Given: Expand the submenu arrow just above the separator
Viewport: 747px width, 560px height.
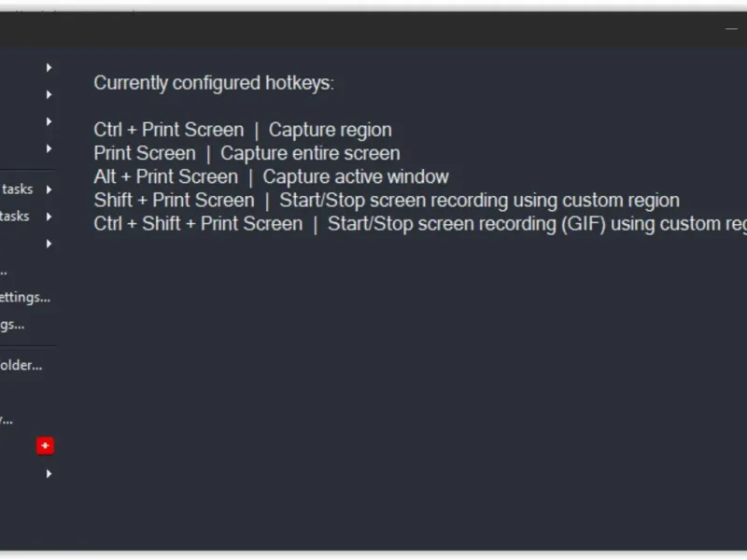Looking at the screenshot, I should pos(49,148).
